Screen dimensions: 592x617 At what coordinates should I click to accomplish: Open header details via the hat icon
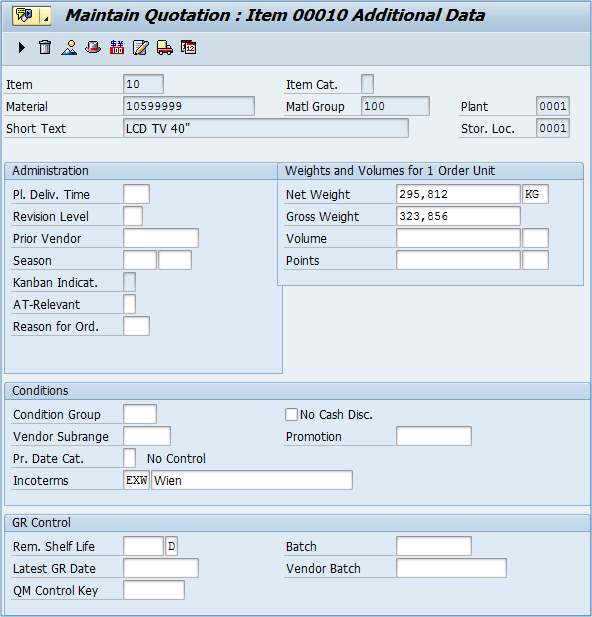tap(93, 48)
